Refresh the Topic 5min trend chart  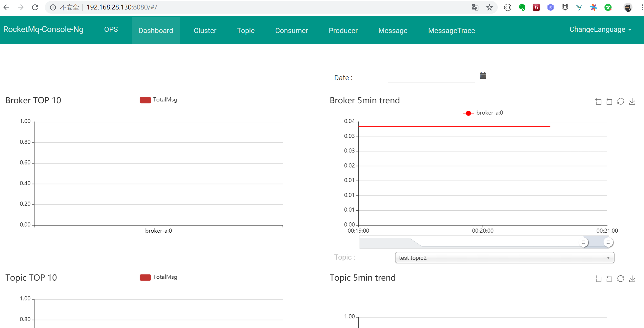pyautogui.click(x=621, y=279)
